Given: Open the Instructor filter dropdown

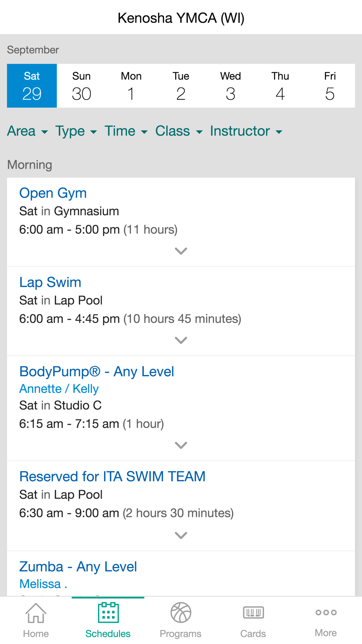Looking at the screenshot, I should click(246, 131).
